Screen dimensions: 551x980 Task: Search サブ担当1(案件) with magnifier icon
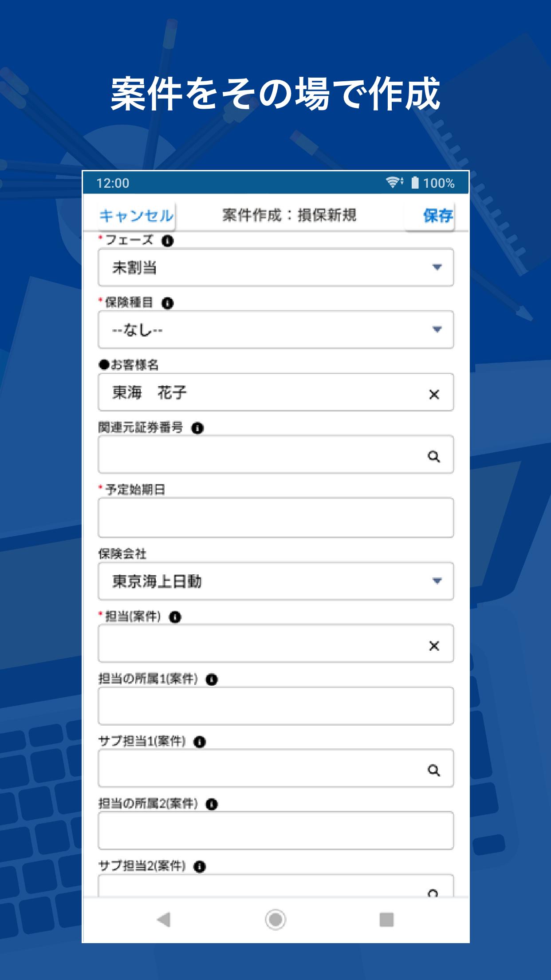point(434,770)
